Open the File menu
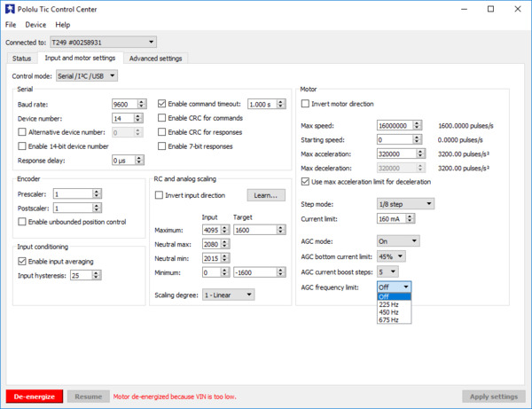Image resolution: width=532 pixels, height=409 pixels. tap(11, 25)
